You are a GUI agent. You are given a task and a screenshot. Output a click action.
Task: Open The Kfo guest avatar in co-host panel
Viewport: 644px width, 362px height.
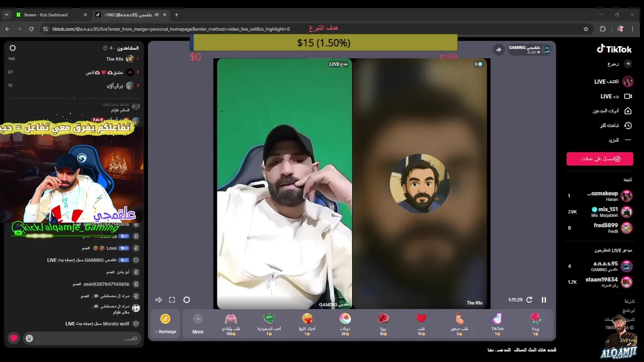point(420,184)
